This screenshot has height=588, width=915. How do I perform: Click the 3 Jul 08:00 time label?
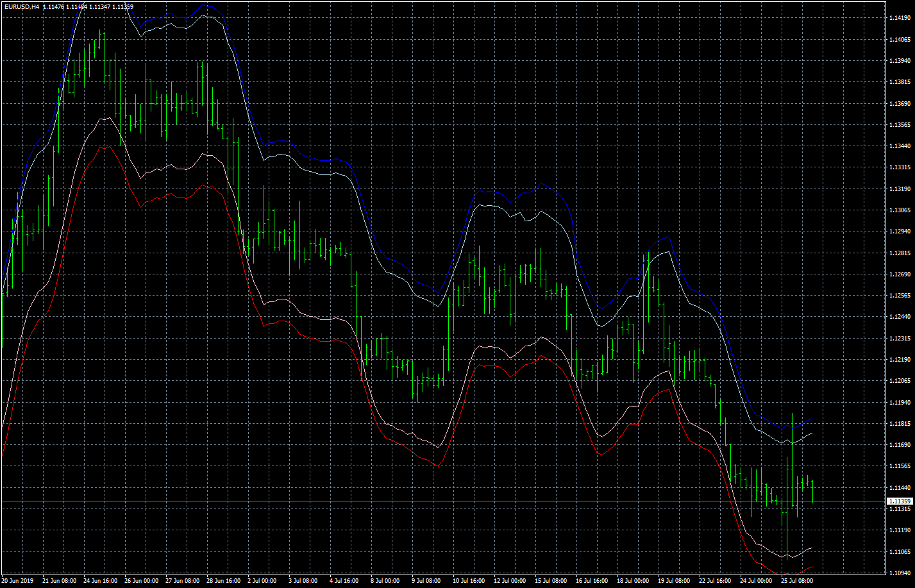pyautogui.click(x=303, y=581)
